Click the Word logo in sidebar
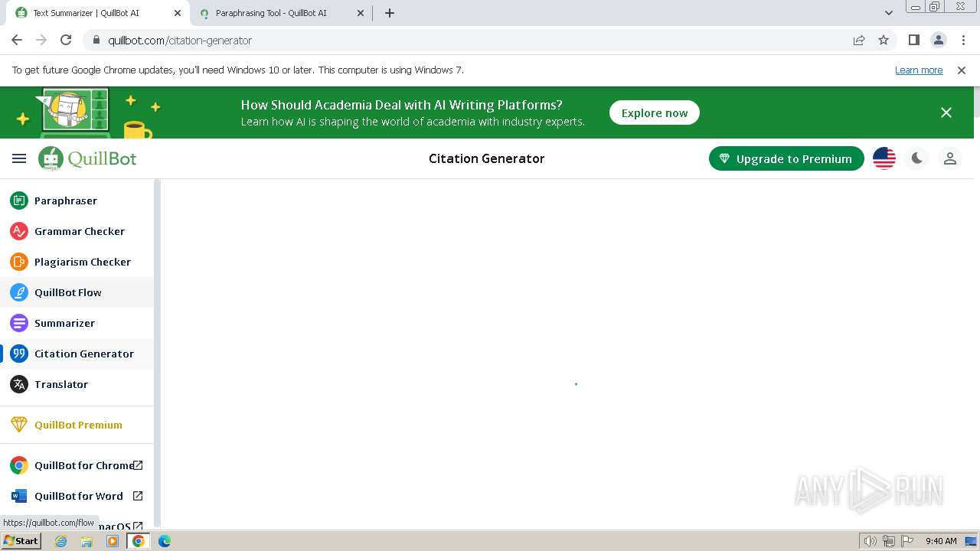This screenshot has width=980, height=551. (x=19, y=496)
